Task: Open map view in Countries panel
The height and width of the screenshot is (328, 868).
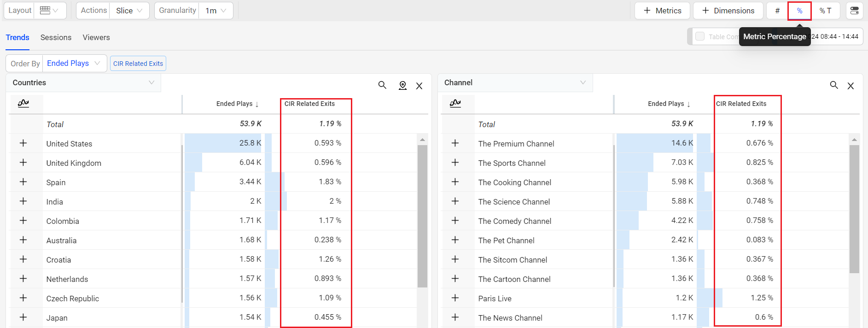Action: (x=402, y=85)
